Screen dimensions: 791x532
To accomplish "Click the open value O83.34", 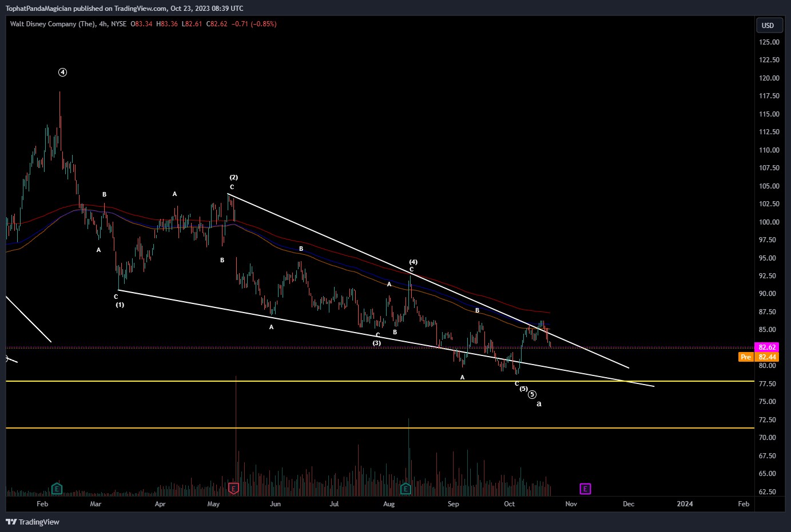I will click(x=142, y=24).
